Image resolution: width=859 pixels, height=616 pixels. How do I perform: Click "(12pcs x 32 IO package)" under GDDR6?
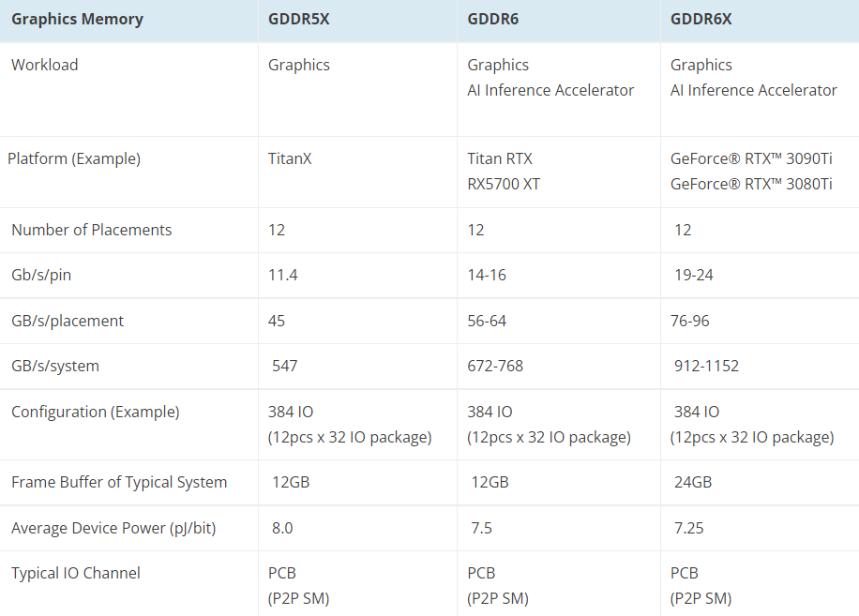pos(549,438)
